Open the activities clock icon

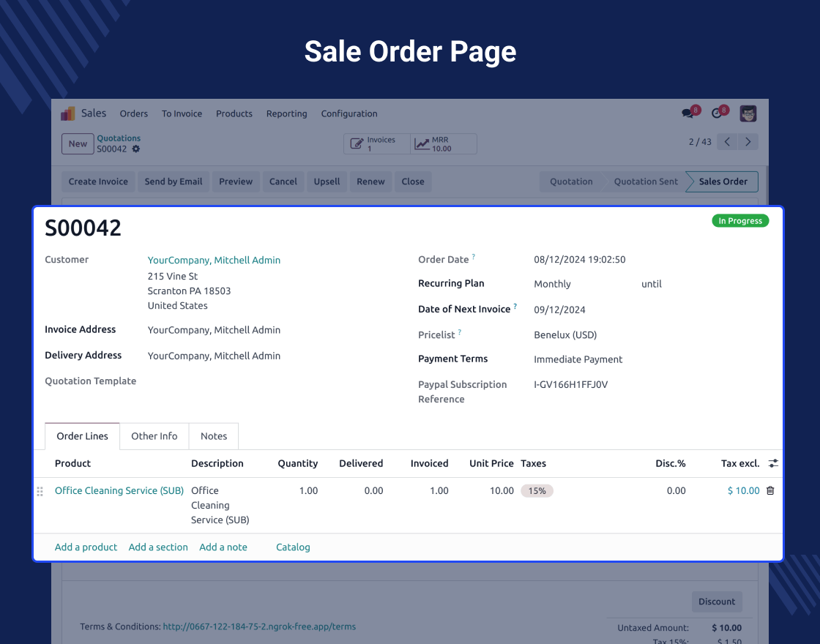pos(717,113)
